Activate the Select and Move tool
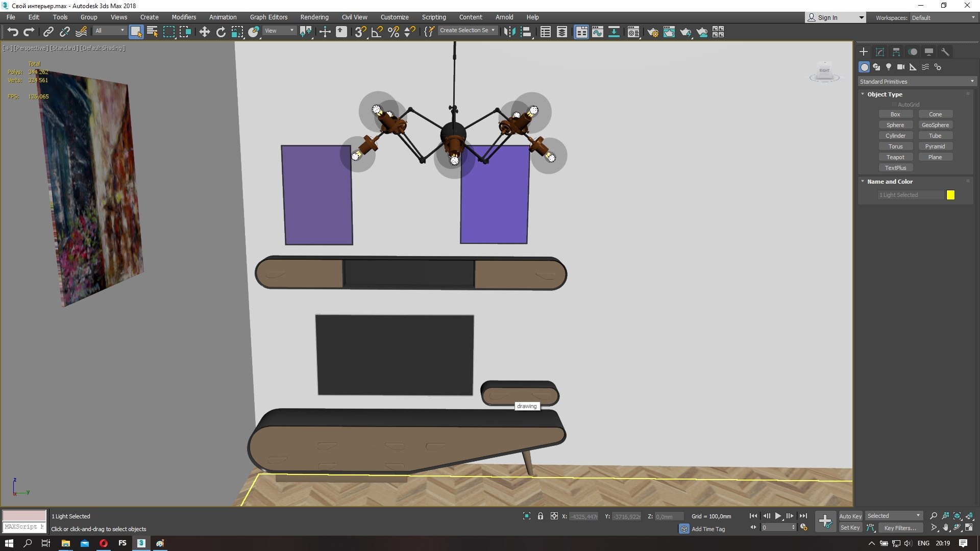This screenshot has height=551, width=980. [x=204, y=32]
